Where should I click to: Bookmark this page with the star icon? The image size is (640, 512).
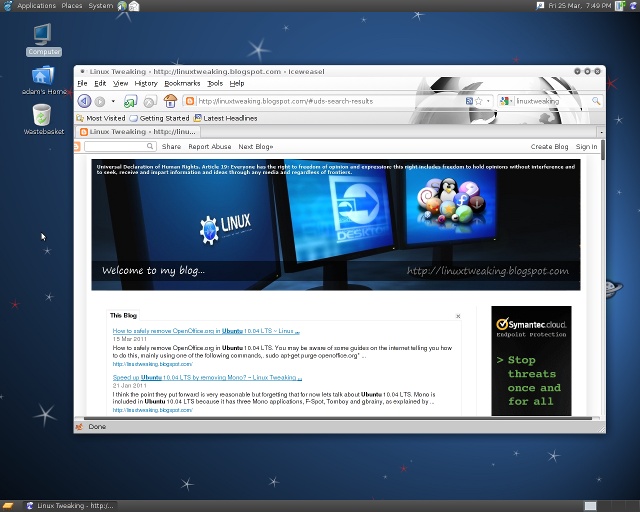pyautogui.click(x=478, y=101)
